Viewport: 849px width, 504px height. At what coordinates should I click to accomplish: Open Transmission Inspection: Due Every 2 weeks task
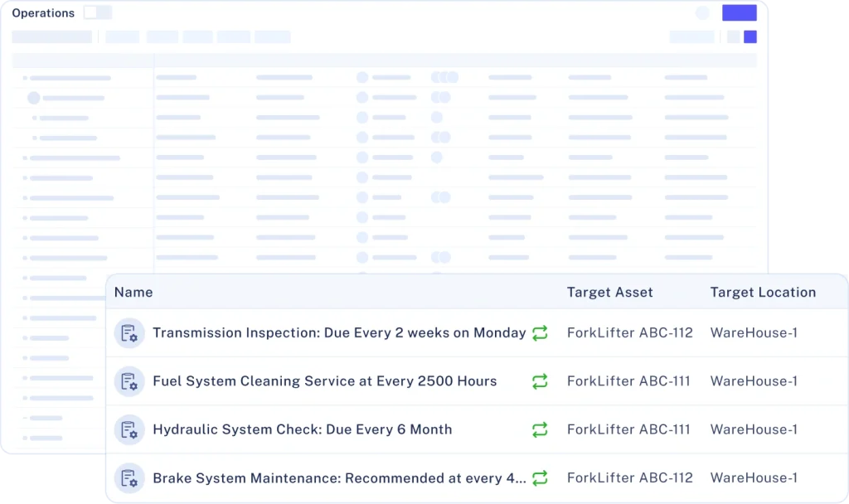(339, 333)
